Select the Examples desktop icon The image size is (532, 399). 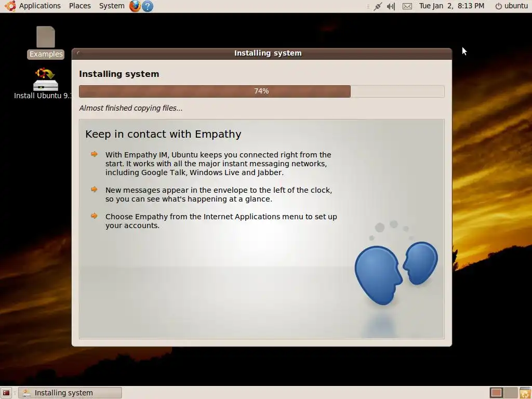coord(46,43)
